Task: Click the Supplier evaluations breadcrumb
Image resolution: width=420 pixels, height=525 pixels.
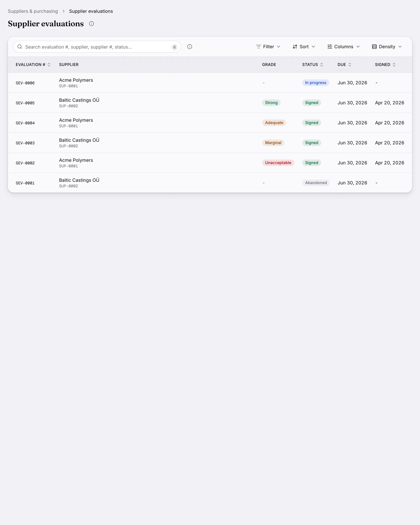Action: click(x=91, y=11)
